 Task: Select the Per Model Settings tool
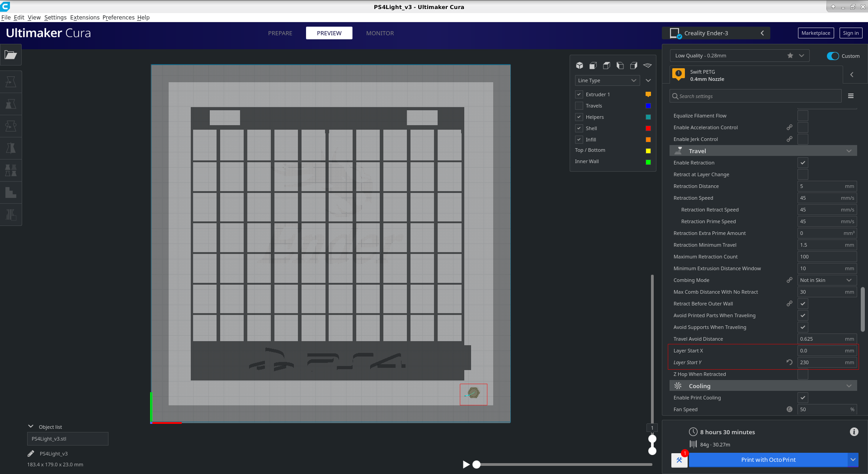pyautogui.click(x=11, y=170)
